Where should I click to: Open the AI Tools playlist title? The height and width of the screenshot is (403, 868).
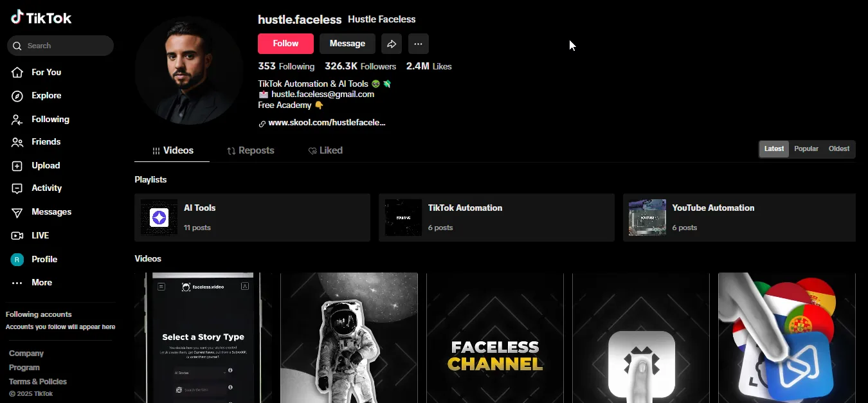(x=200, y=208)
